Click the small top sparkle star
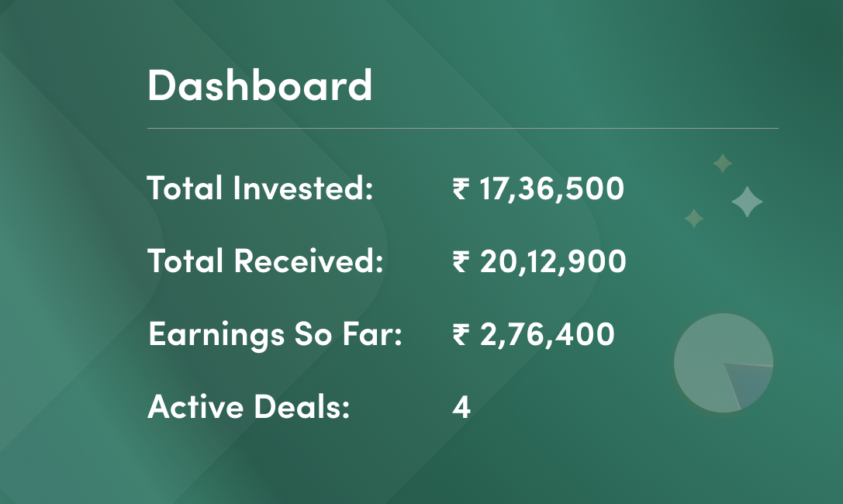This screenshot has width=843, height=504. tap(723, 164)
